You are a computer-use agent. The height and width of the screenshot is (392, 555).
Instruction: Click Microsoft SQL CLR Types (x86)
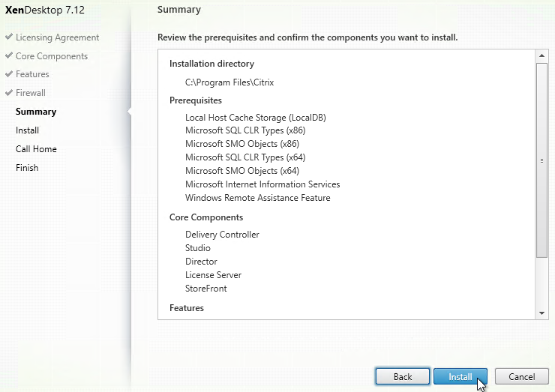click(x=245, y=130)
